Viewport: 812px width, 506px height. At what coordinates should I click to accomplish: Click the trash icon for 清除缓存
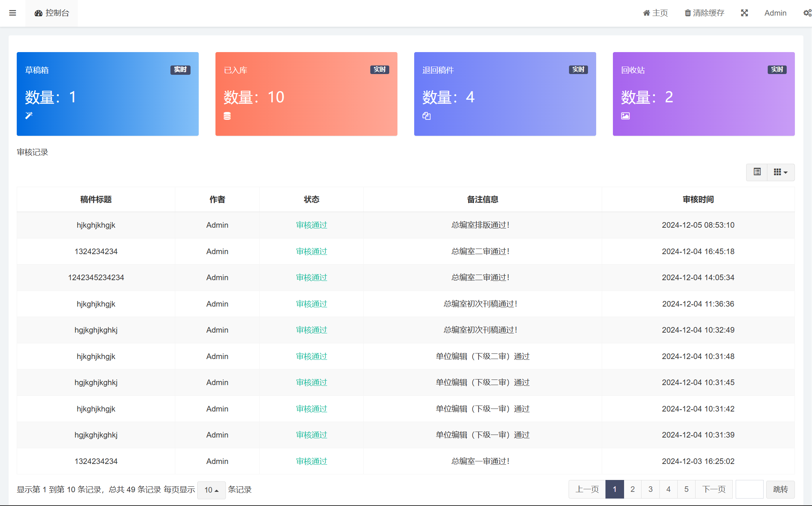688,13
